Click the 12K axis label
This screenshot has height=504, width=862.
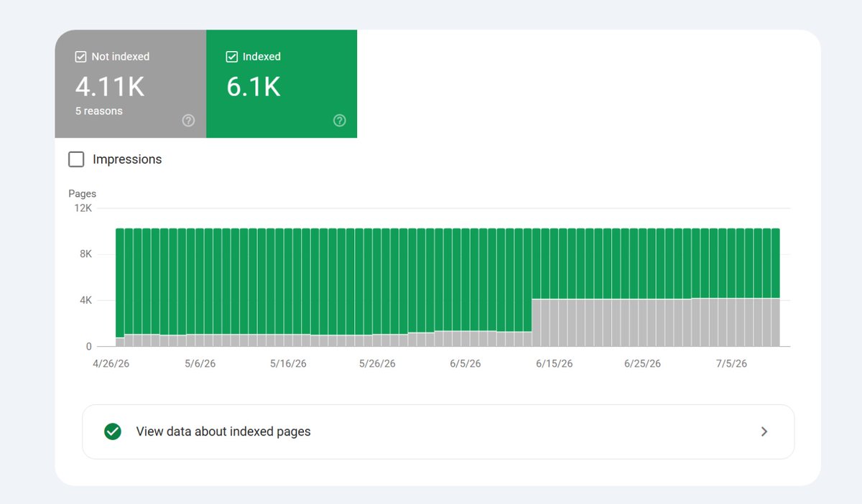click(83, 208)
